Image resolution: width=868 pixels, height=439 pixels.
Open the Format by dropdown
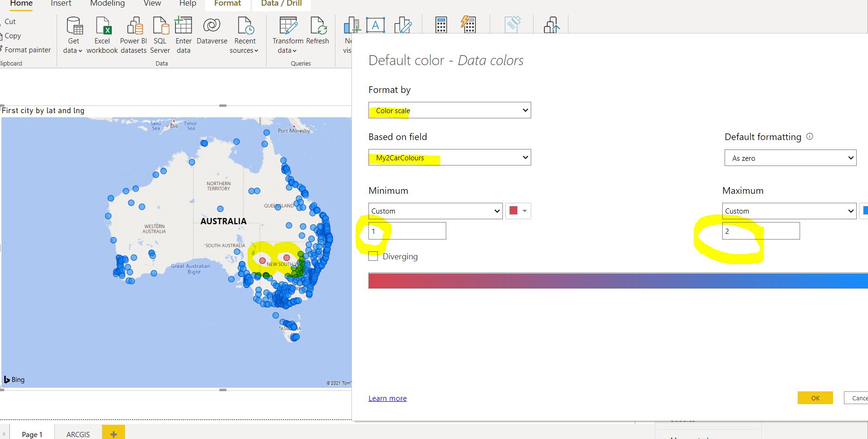450,110
